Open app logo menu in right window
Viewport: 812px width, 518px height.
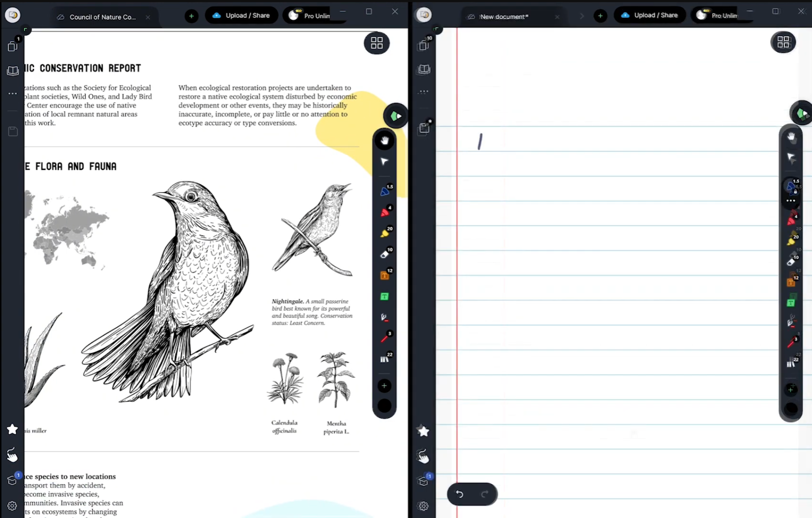pos(424,15)
